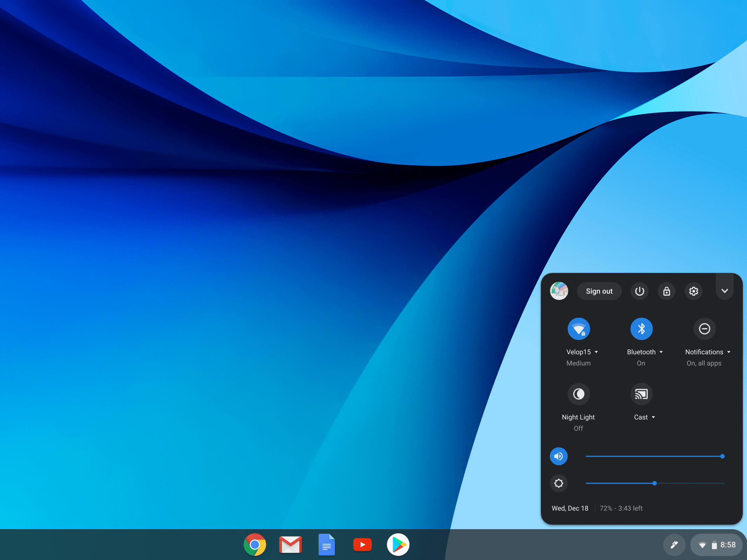Image resolution: width=747 pixels, height=560 pixels.
Task: Open Google Chrome from the shelf
Action: pos(255,545)
